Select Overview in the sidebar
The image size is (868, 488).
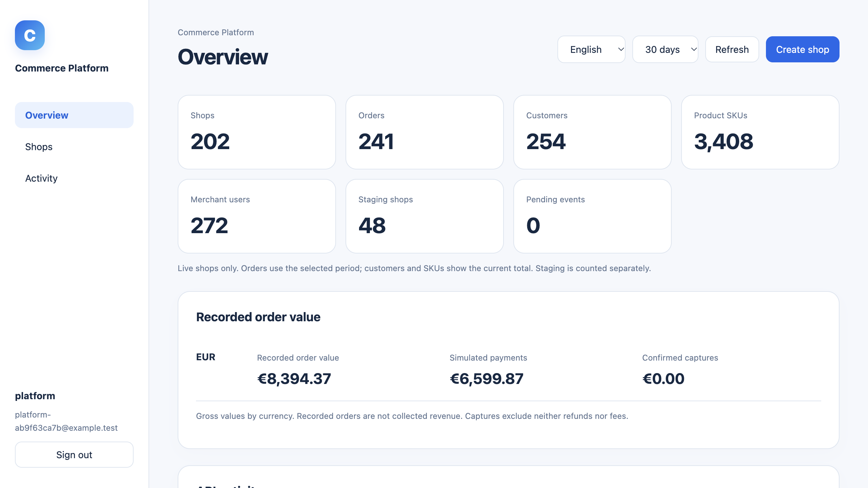coord(74,115)
